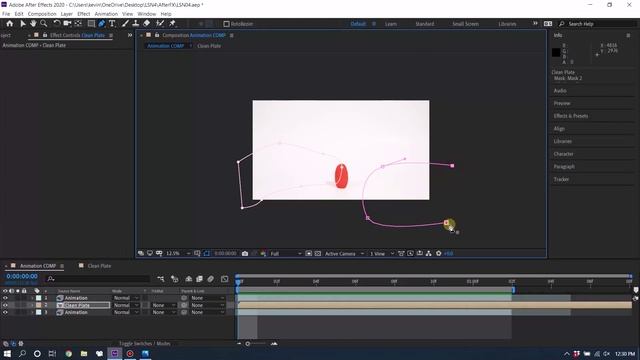Viewport: 640px width, 360px height.
Task: Click the current time display 0:00:00:00
Action: (x=22, y=276)
